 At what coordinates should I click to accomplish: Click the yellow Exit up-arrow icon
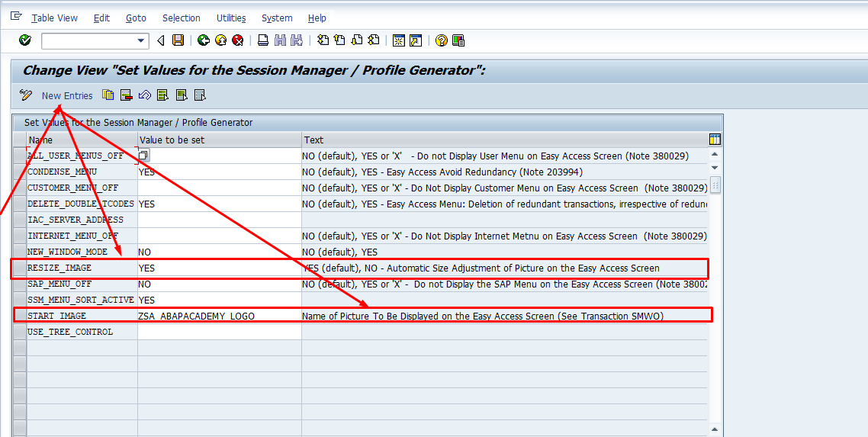(221, 40)
